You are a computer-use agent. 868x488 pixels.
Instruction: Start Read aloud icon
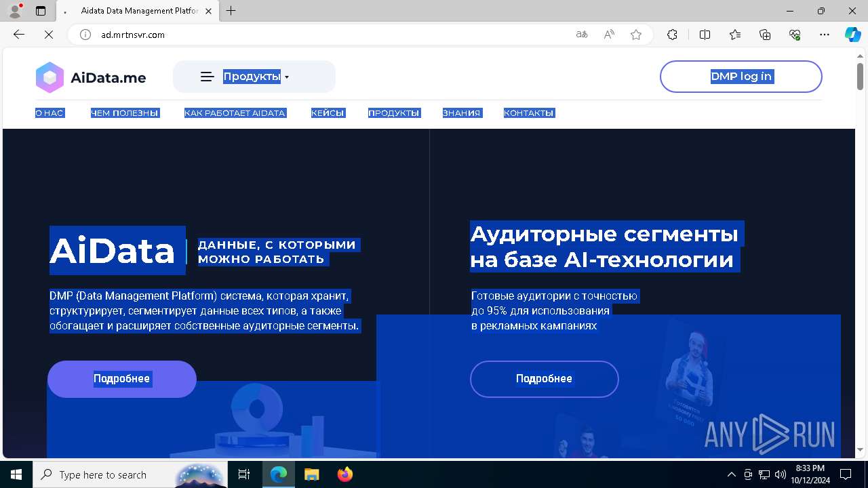[609, 35]
